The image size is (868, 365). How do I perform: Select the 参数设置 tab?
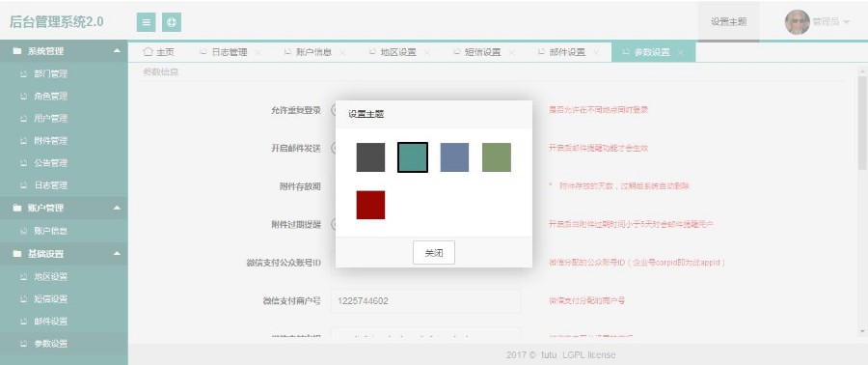click(x=652, y=52)
